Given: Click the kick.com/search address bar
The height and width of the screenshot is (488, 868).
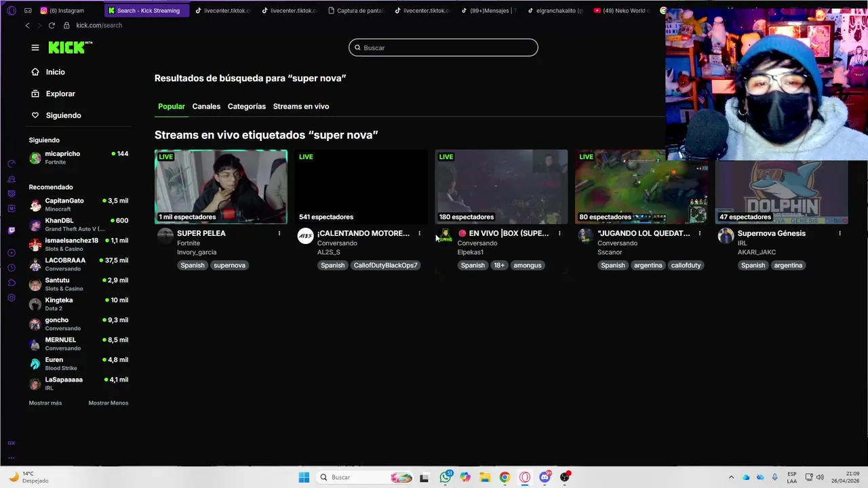Looking at the screenshot, I should (99, 25).
